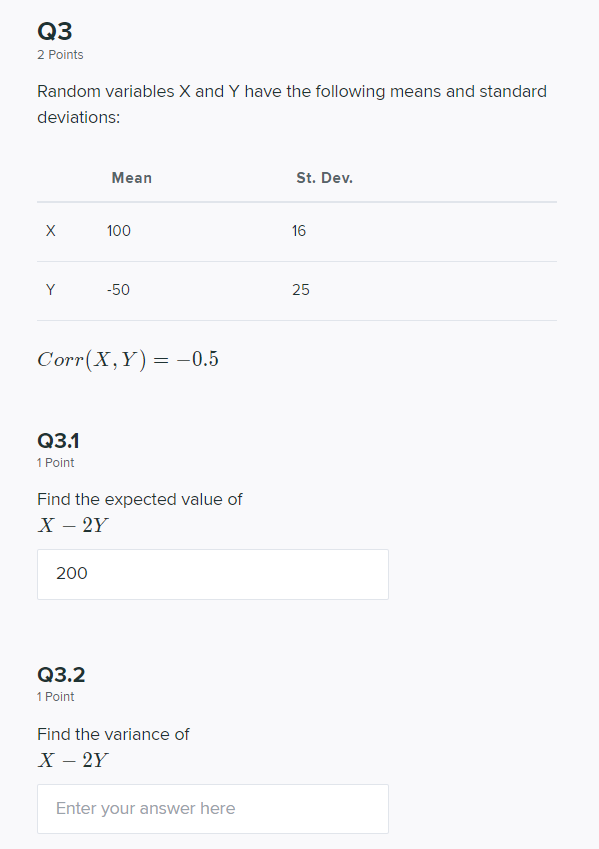599x849 pixels.
Task: Click the 'Mean' column header
Action: pyautogui.click(x=131, y=178)
